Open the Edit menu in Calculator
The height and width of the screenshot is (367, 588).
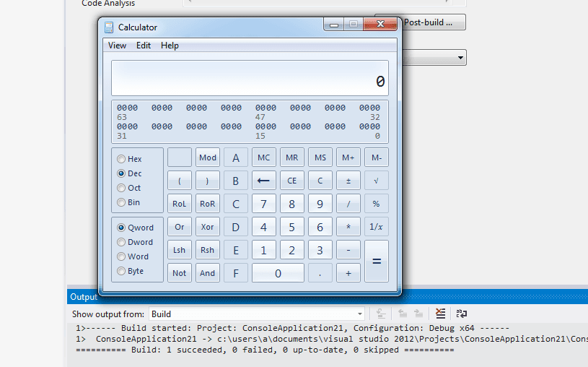(144, 46)
